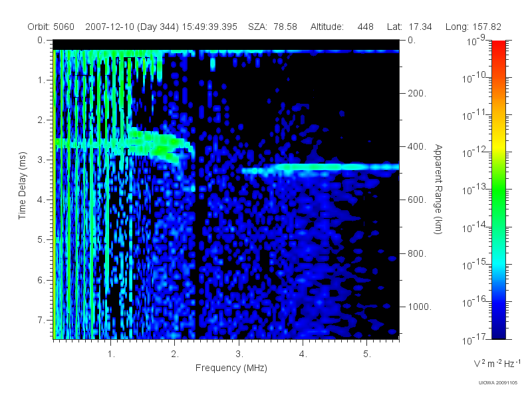Click the '0.' time delay tick label

pos(41,40)
